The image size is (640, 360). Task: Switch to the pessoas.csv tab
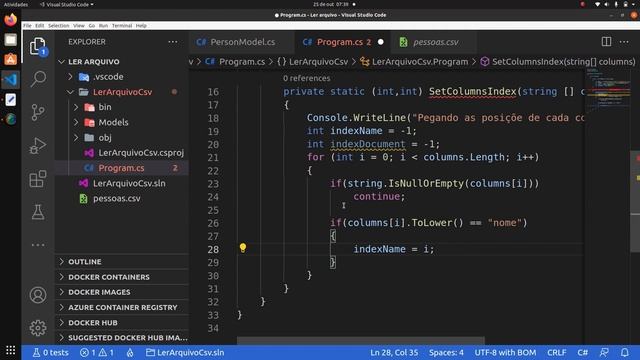433,42
